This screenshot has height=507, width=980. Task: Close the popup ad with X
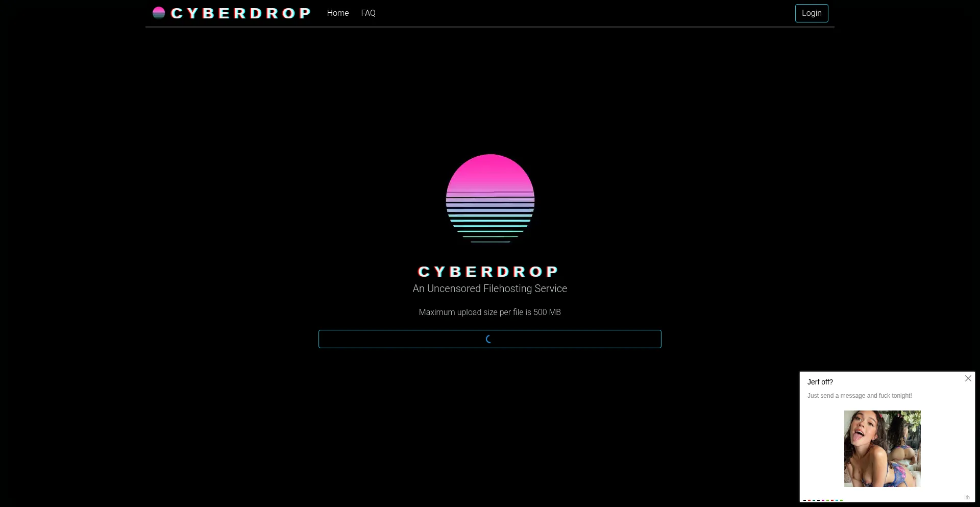tap(968, 378)
